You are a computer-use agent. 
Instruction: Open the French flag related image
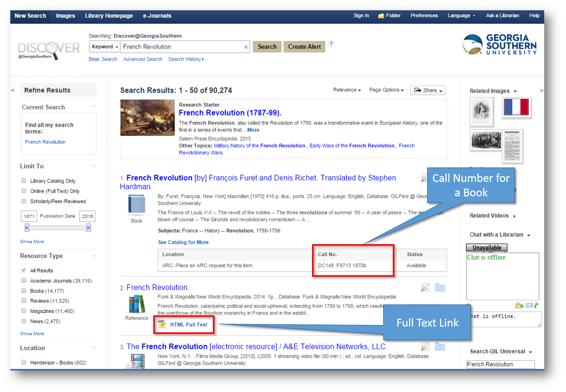tap(516, 107)
